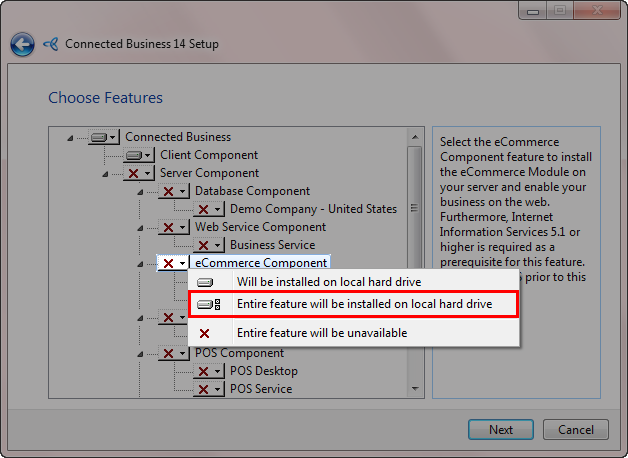Open the Web Service Component feature dropdown
The height and width of the screenshot is (458, 628).
[x=173, y=227]
